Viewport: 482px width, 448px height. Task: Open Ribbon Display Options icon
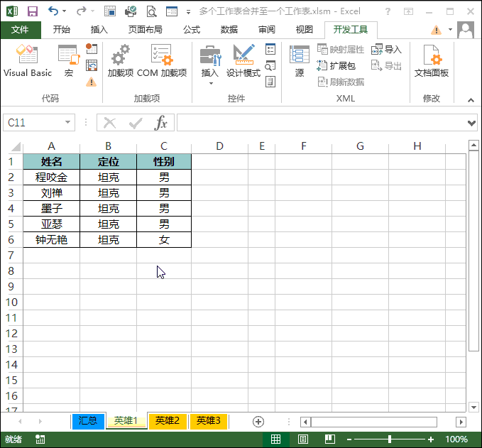coord(408,11)
